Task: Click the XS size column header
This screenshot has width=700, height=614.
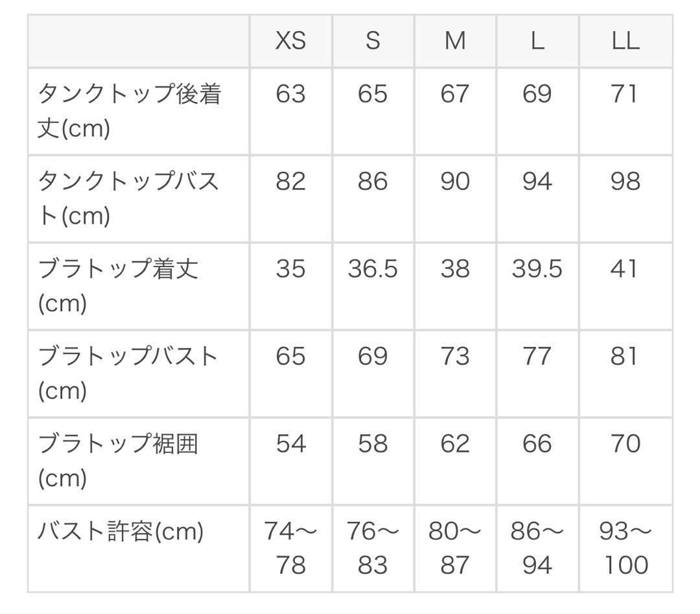Action: coord(290,41)
